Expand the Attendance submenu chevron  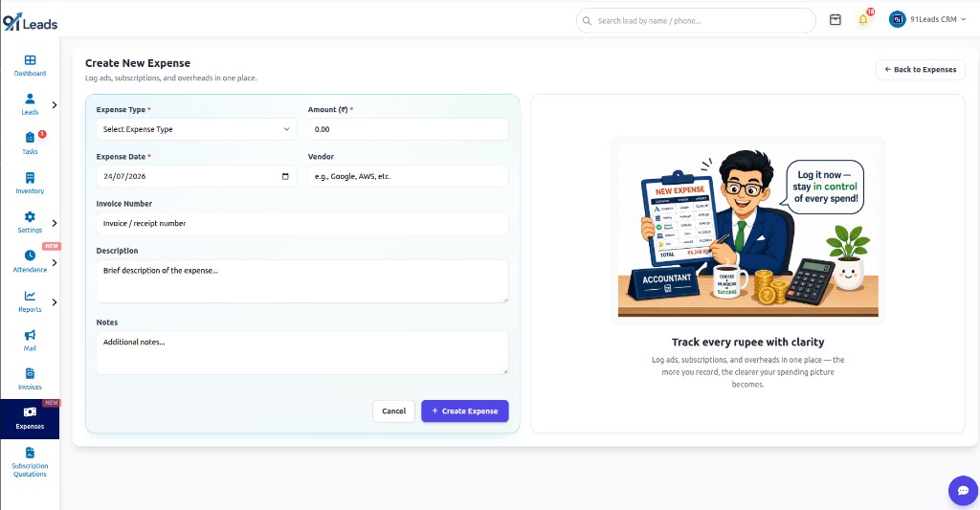[x=55, y=262]
